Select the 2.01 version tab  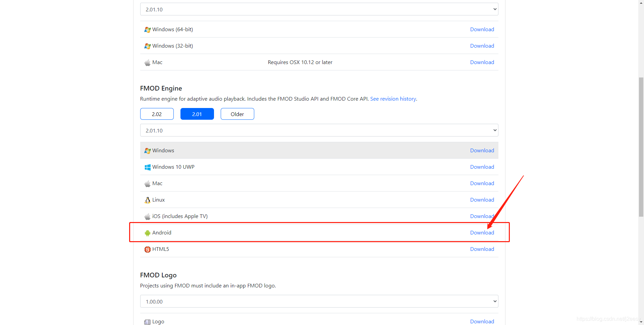coord(197,114)
